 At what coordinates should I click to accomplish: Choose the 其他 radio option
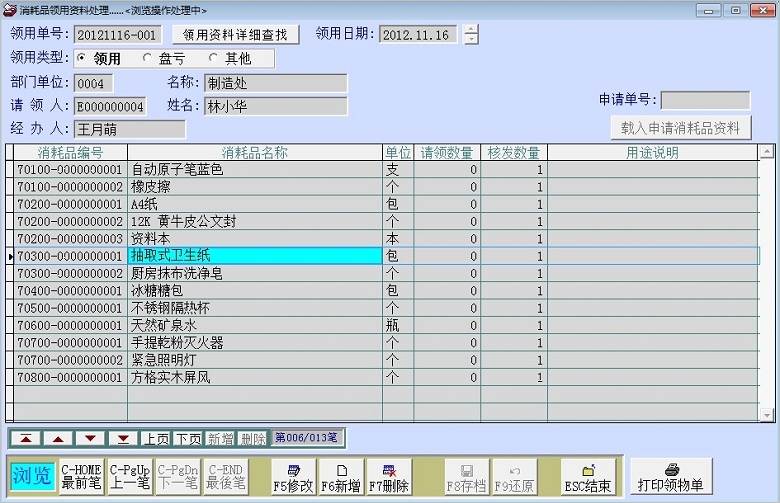click(x=214, y=59)
